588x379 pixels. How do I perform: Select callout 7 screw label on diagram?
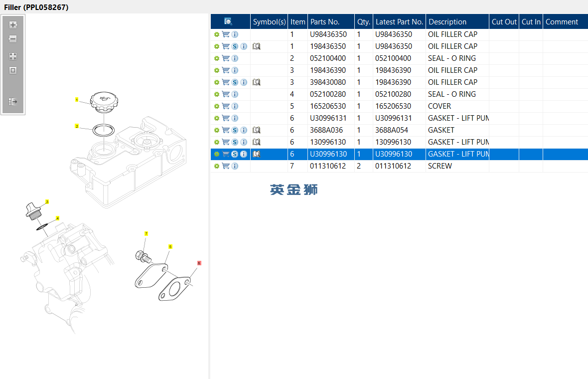point(146,233)
